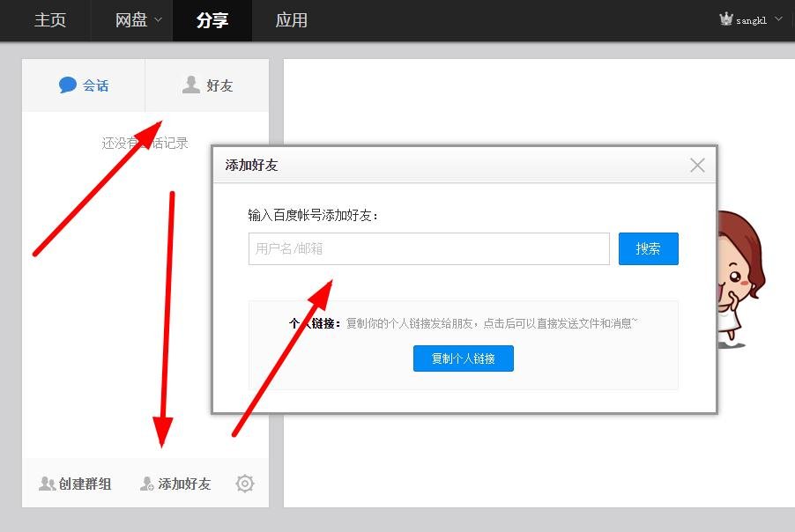The width and height of the screenshot is (795, 532).
Task: Switch to the 主页 tab
Action: click(x=48, y=20)
